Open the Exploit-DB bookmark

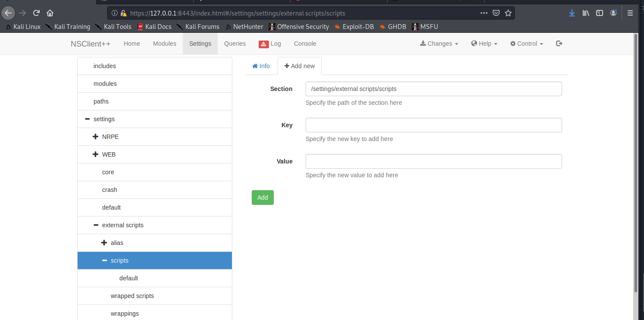pos(354,27)
